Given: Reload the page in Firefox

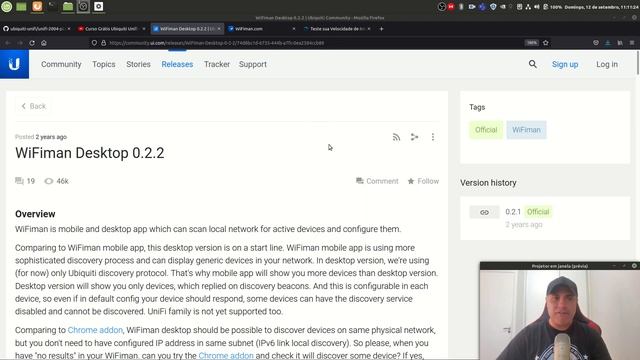Looking at the screenshot, I should [x=32, y=43].
